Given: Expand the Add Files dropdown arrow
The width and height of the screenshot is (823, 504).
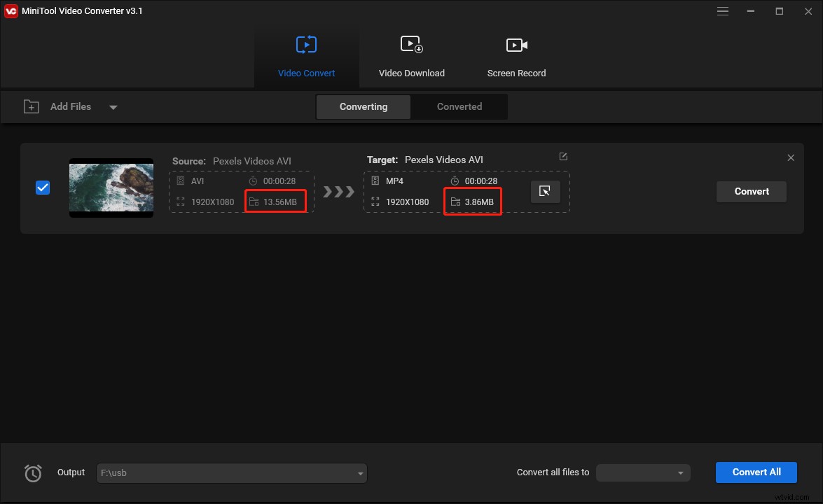Looking at the screenshot, I should (113, 107).
